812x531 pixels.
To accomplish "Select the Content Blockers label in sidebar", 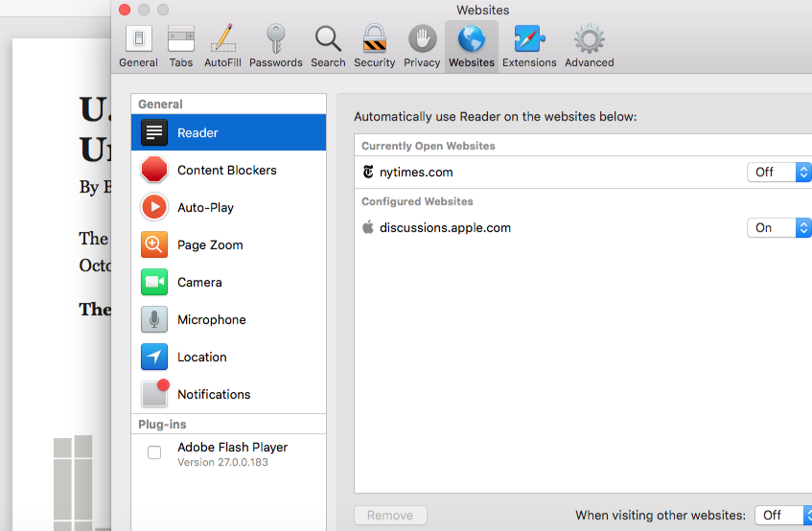I will [227, 171].
